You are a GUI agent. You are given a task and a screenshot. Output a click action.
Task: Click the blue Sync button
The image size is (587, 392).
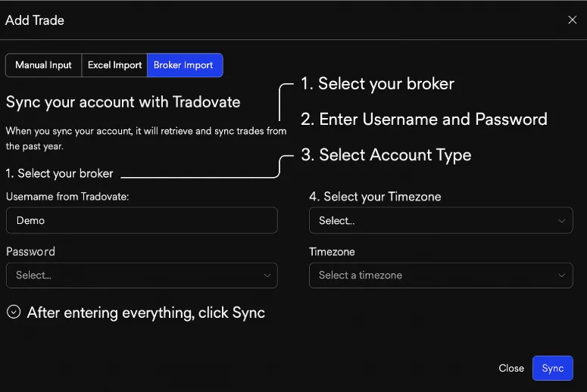[553, 368]
